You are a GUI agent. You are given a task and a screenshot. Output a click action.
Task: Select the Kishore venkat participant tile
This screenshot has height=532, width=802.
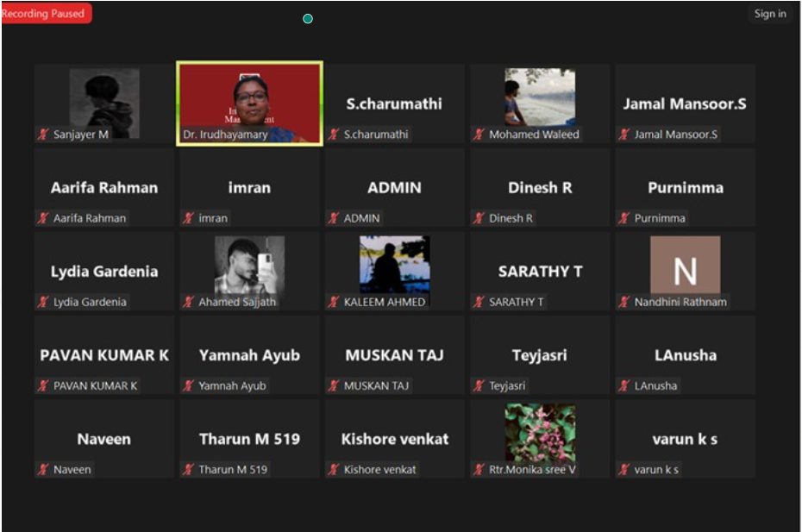pos(394,439)
